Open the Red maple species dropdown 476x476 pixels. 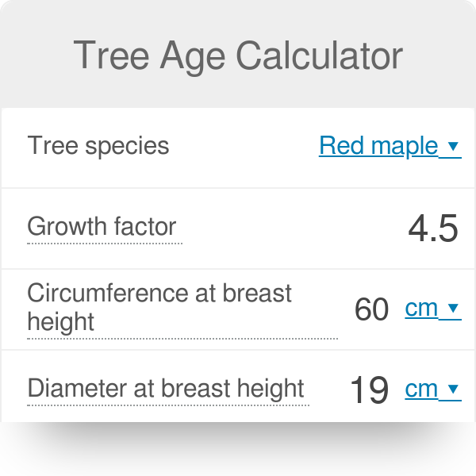coord(378,146)
